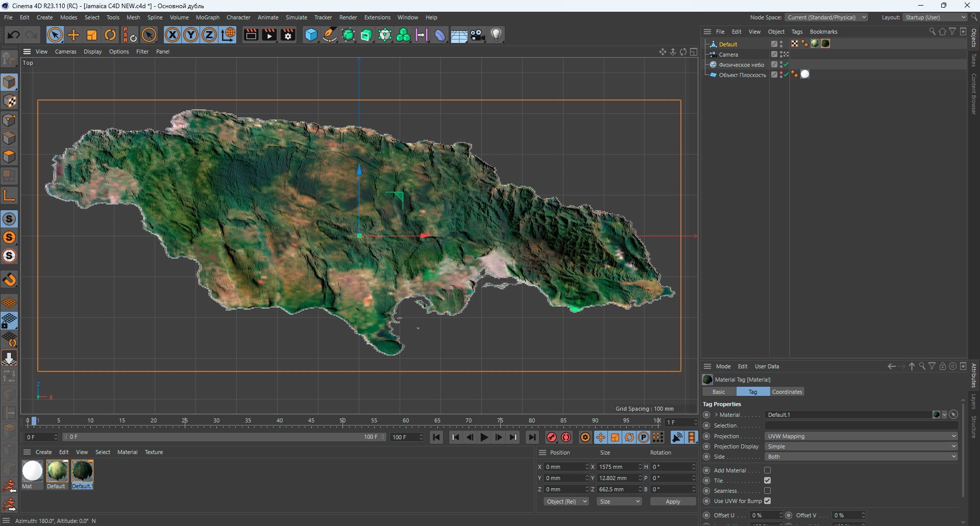Screen dimensions: 980x526
Task: Select the Move tool in top toolbar
Action: 73,35
